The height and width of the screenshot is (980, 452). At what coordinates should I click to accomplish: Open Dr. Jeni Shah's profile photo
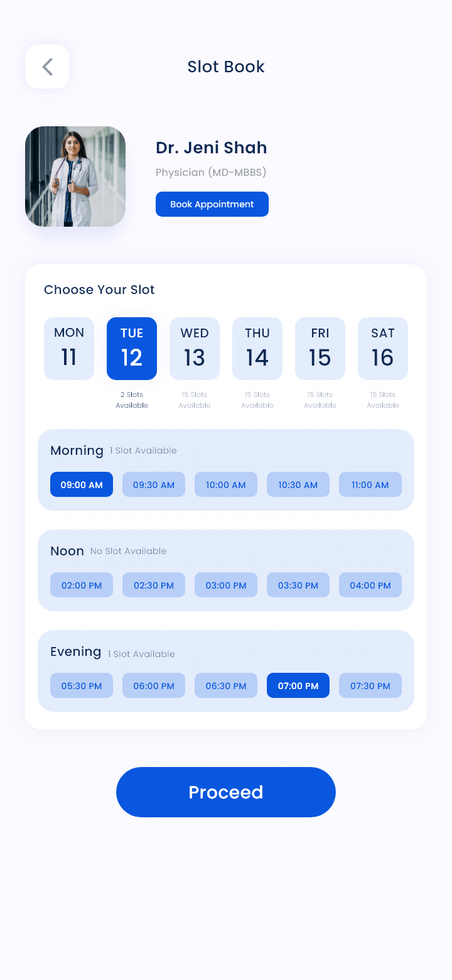click(75, 177)
